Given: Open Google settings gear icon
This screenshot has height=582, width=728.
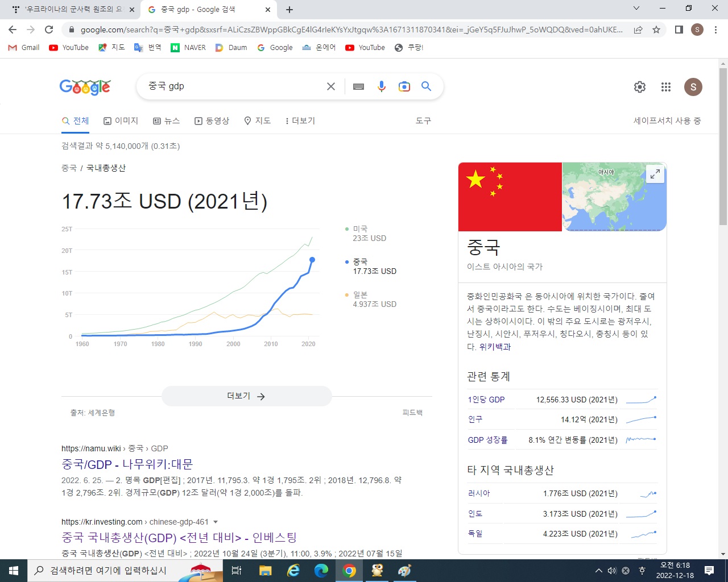Looking at the screenshot, I should click(640, 87).
